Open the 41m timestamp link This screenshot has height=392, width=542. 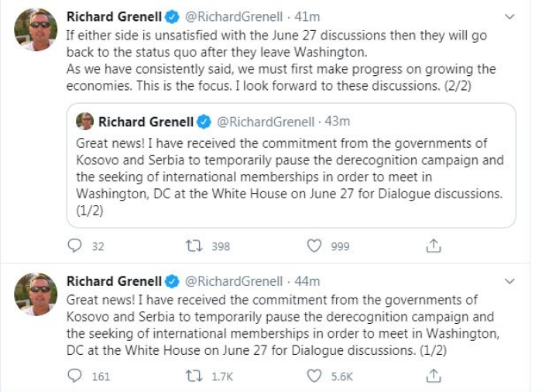pyautogui.click(x=307, y=16)
